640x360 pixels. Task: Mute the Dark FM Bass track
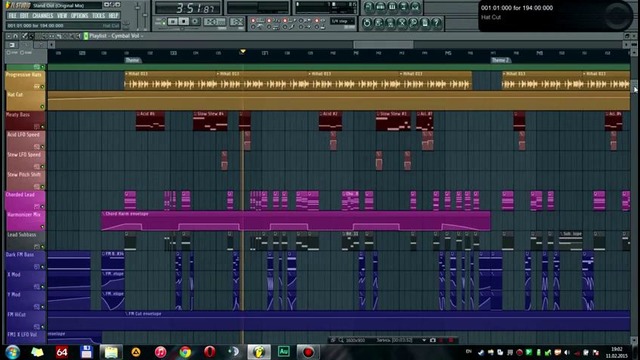42,267
